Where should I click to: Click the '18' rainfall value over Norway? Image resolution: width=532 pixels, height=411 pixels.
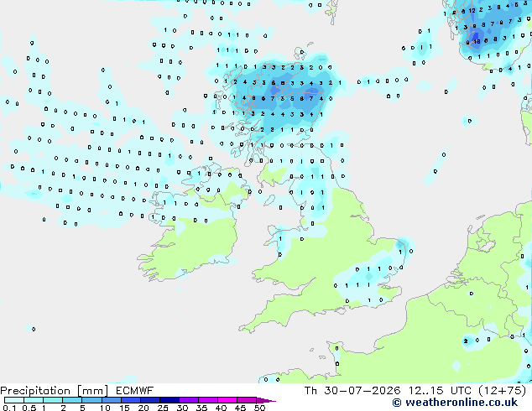[x=477, y=42]
